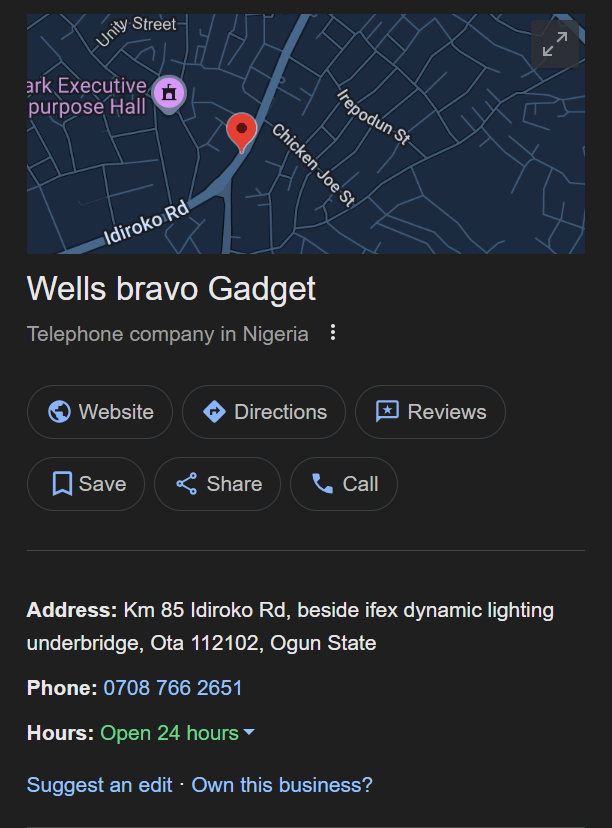Click the red location pin on map

(x=241, y=131)
